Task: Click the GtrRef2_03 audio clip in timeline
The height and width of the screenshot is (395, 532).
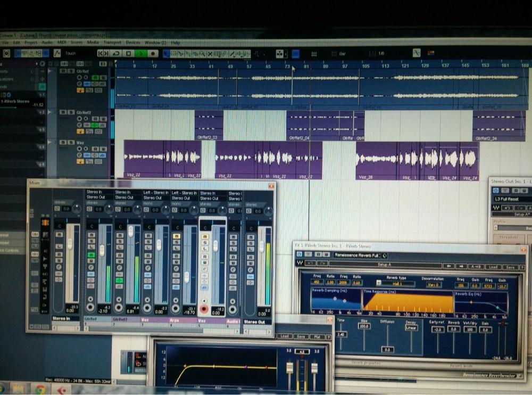Action: (209, 125)
